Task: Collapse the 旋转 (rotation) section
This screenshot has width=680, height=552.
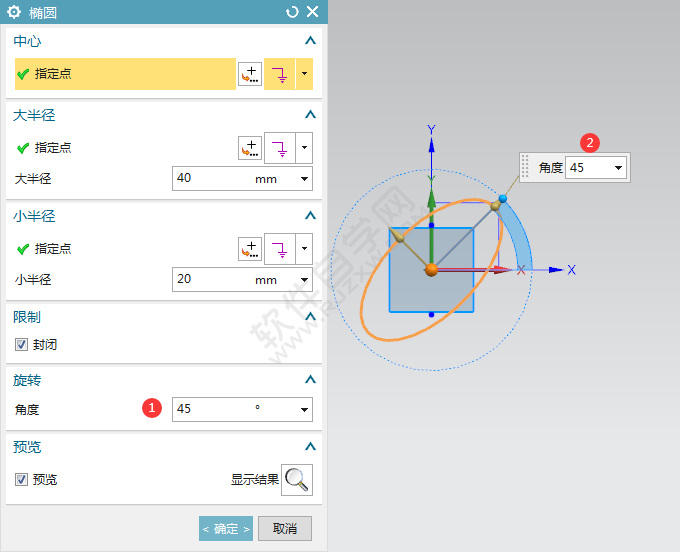Action: click(x=310, y=380)
